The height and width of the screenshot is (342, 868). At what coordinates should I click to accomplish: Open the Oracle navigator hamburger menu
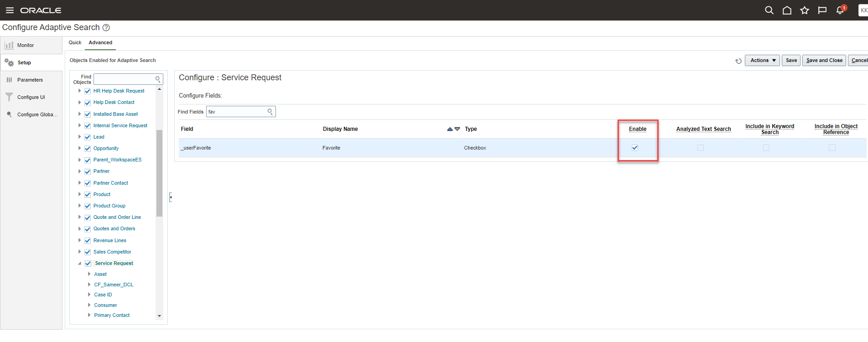coord(10,10)
